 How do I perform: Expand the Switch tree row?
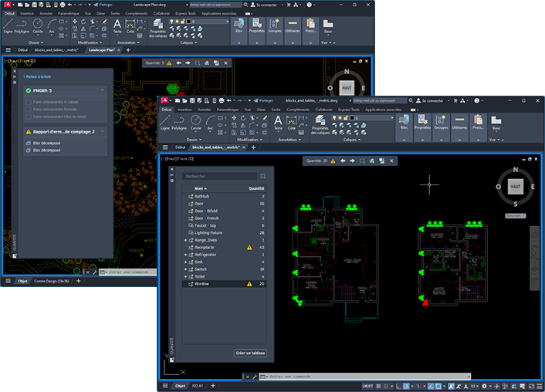pyautogui.click(x=185, y=269)
